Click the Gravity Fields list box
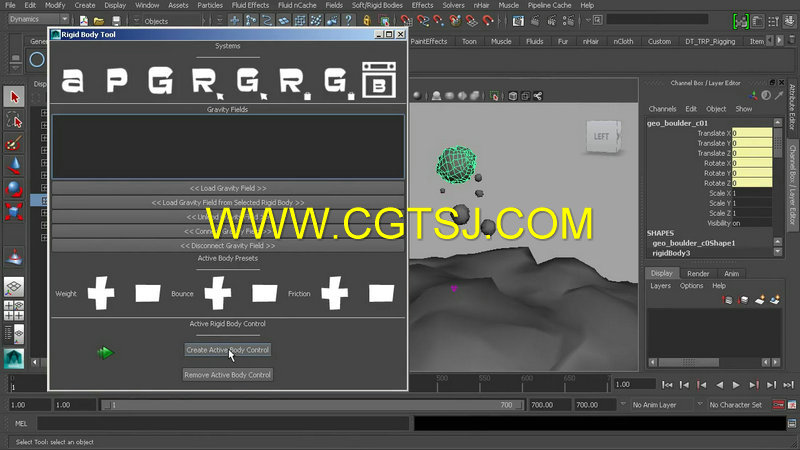 228,146
